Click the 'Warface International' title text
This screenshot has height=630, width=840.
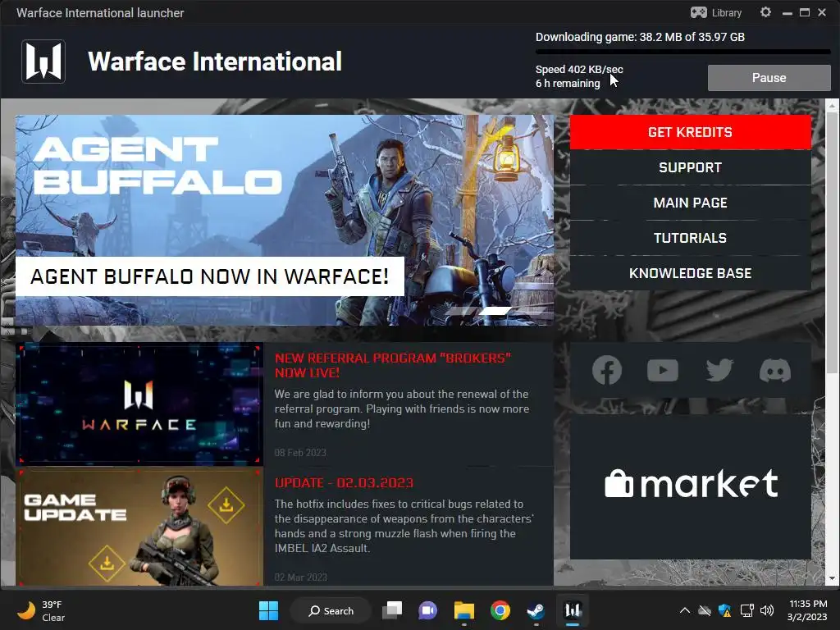tap(215, 62)
